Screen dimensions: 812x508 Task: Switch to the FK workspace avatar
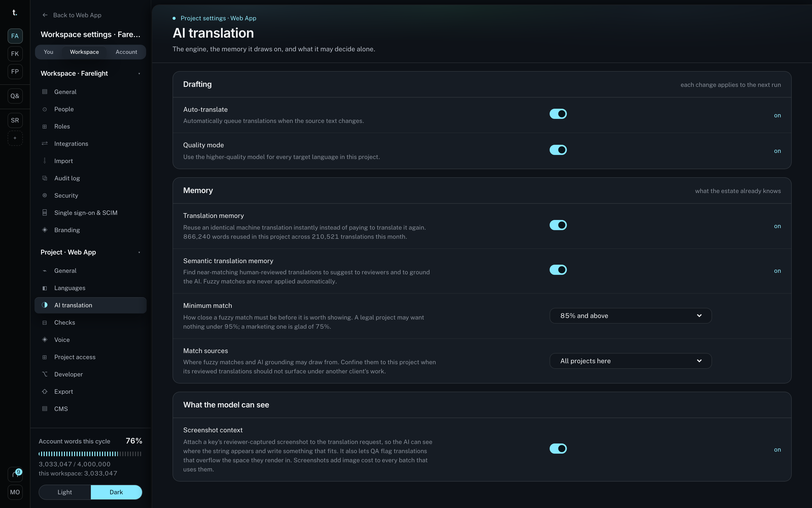click(15, 54)
